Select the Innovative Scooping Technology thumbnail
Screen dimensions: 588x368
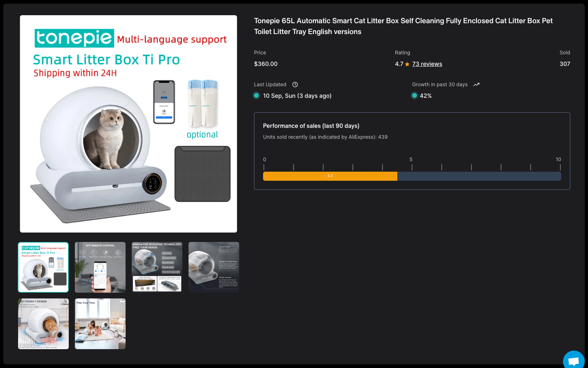[x=157, y=267]
